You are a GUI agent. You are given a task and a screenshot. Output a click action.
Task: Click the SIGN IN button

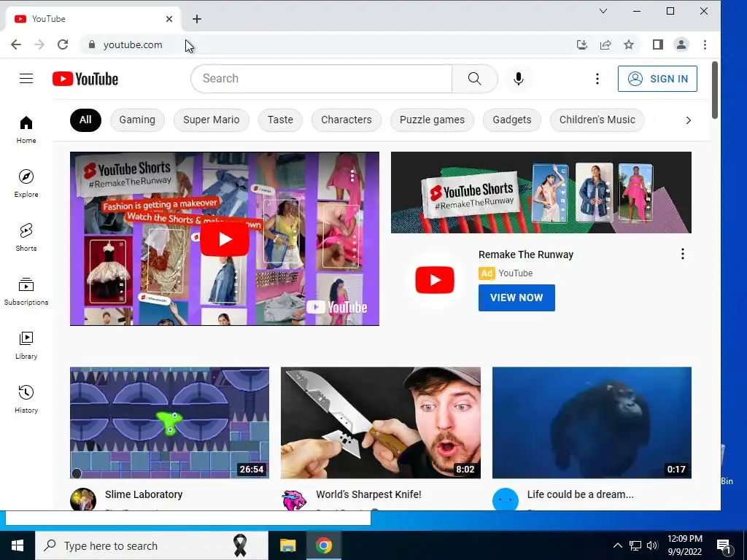coord(657,79)
